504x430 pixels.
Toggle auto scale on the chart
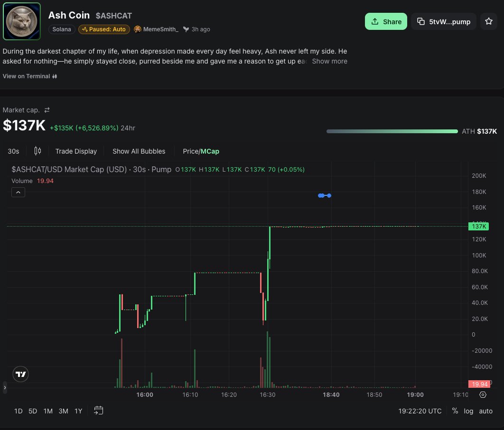[485, 411]
